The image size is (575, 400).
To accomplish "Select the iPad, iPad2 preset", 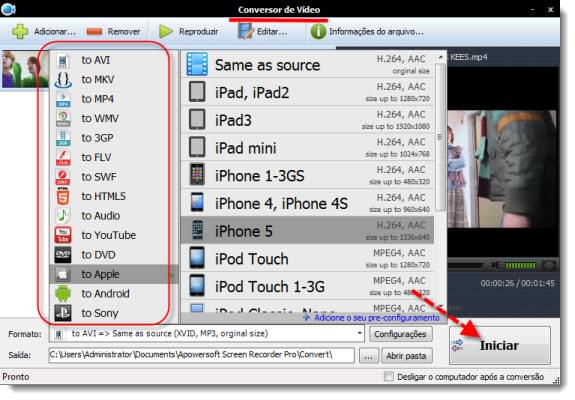I will click(x=307, y=92).
